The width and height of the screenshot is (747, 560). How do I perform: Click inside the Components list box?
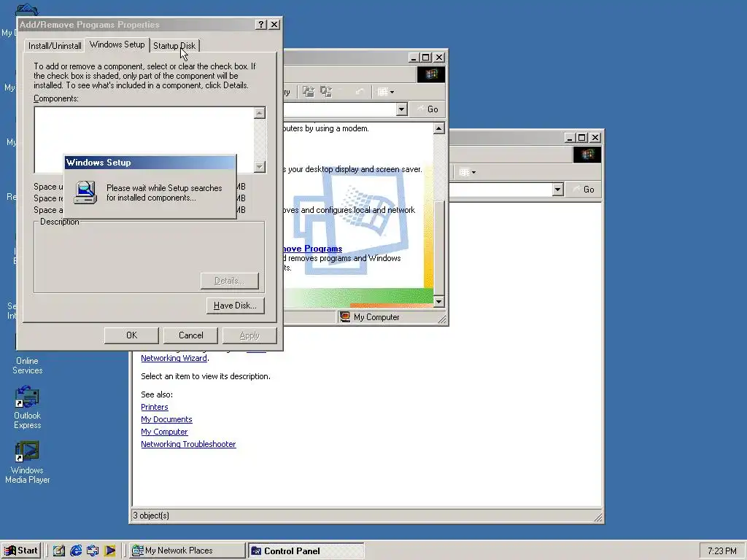tap(144, 139)
